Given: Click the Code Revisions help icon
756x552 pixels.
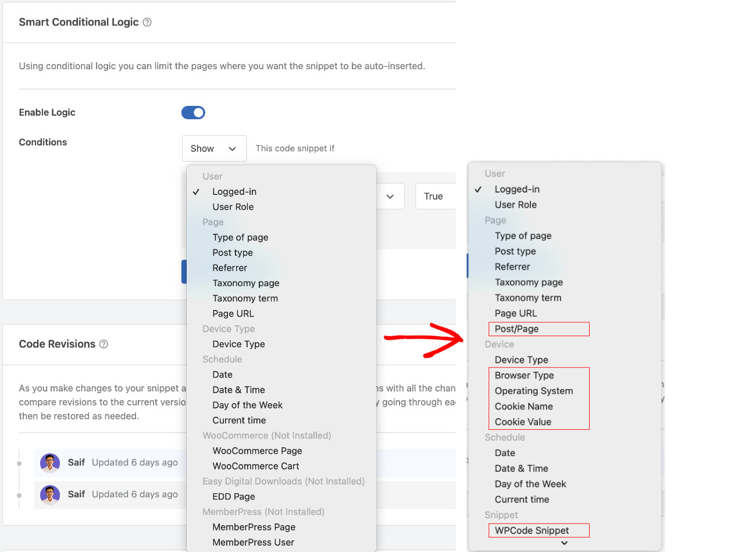Looking at the screenshot, I should point(104,344).
